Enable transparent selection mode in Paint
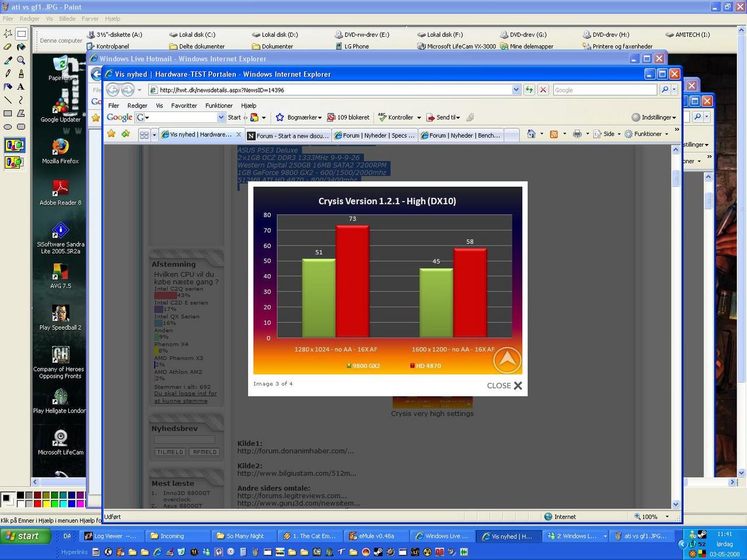Image resolution: width=747 pixels, height=560 pixels. pyautogui.click(x=15, y=162)
